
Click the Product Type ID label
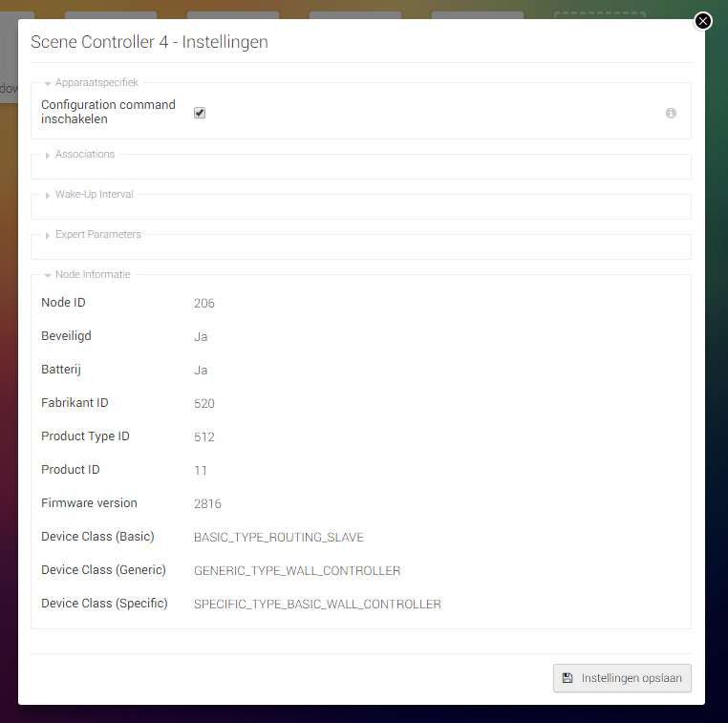click(x=85, y=436)
